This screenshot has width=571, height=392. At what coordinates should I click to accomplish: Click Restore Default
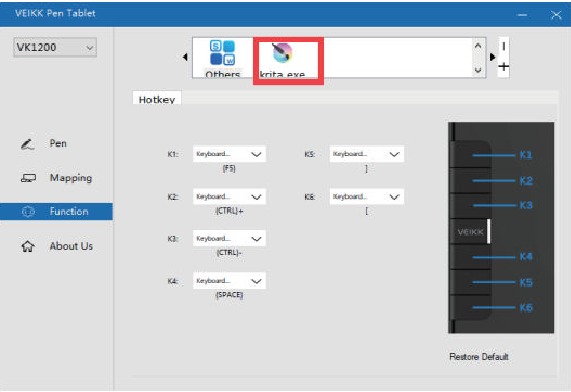click(479, 356)
